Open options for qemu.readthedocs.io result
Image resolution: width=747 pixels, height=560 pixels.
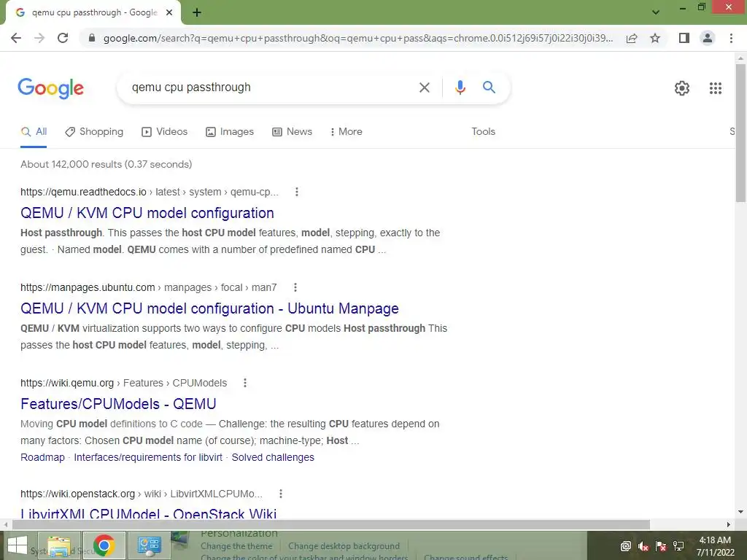pyautogui.click(x=297, y=192)
